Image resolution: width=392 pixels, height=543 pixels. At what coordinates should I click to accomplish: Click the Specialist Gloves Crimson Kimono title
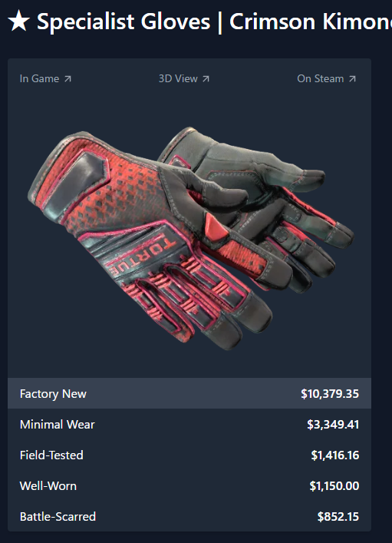click(215, 22)
